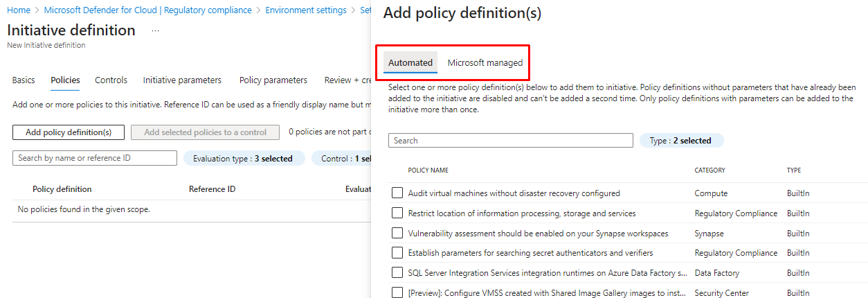Open the Initiative parameters tab

coord(182,80)
